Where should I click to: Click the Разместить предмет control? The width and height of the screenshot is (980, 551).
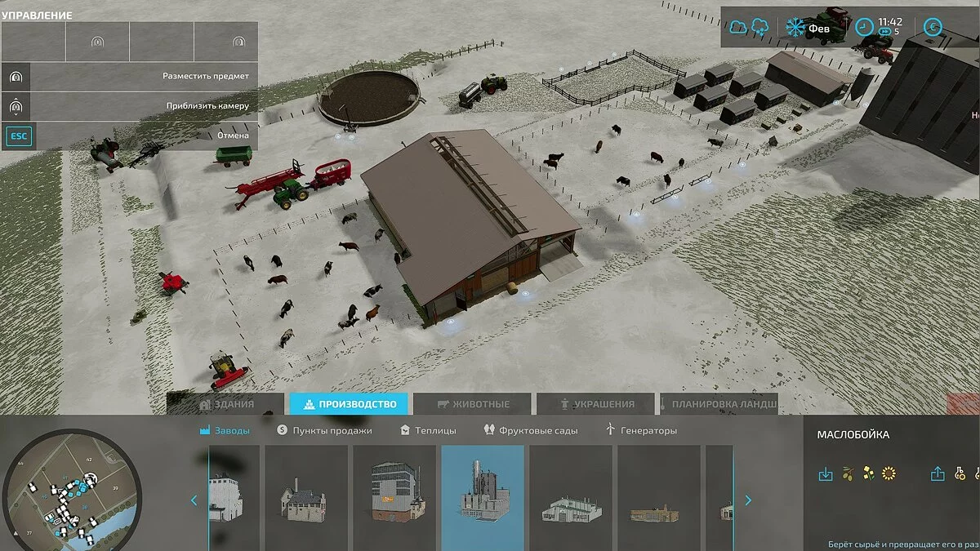(x=129, y=76)
